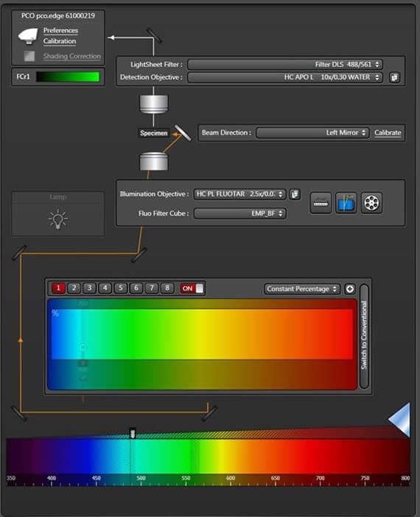Image resolution: width=420 pixels, height=517 pixels.
Task: Click the Calibrate link next to Beam Direction
Action: tap(388, 133)
